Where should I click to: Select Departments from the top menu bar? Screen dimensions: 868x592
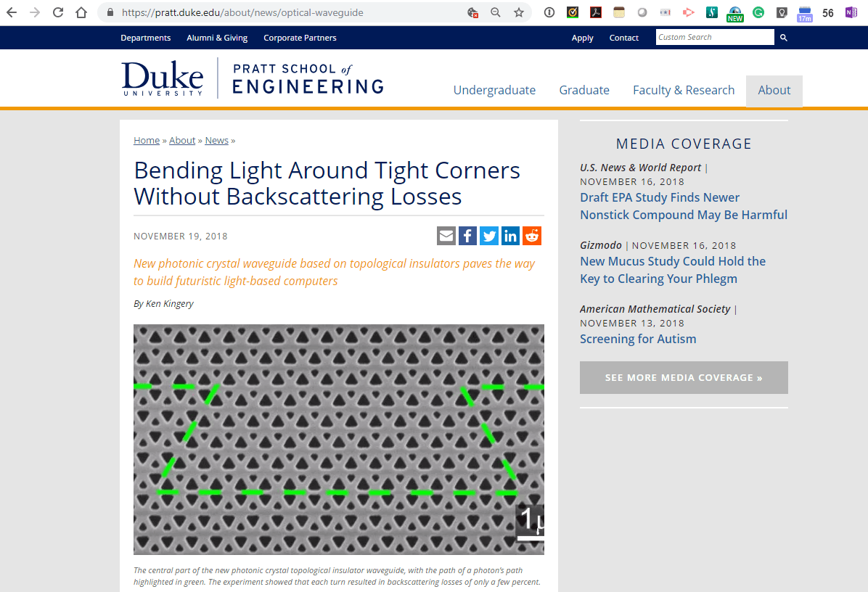145,37
